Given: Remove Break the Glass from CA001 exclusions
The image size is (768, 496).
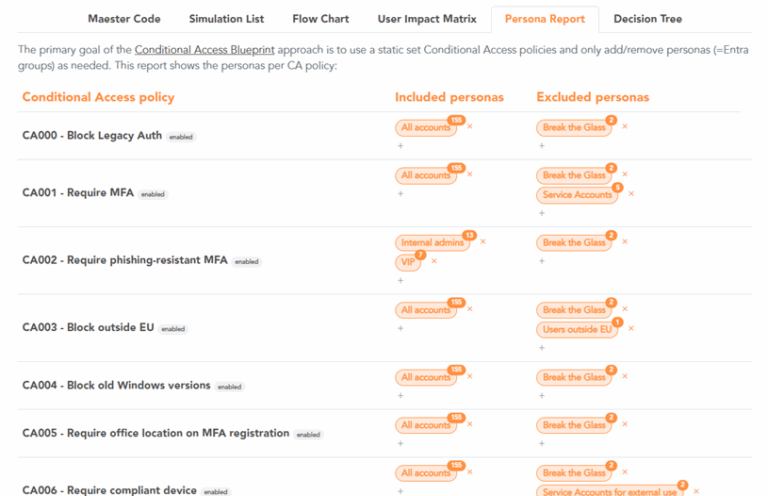Looking at the screenshot, I should click(x=624, y=174).
